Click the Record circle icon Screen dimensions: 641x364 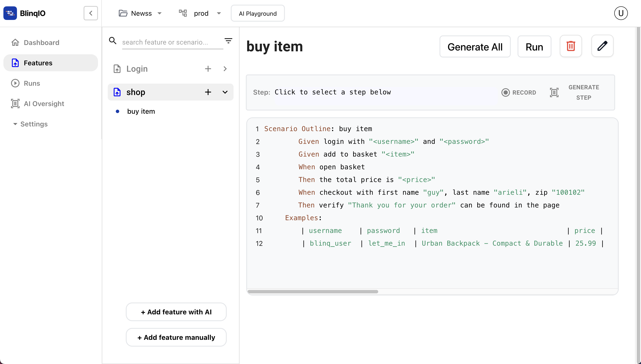tap(505, 92)
